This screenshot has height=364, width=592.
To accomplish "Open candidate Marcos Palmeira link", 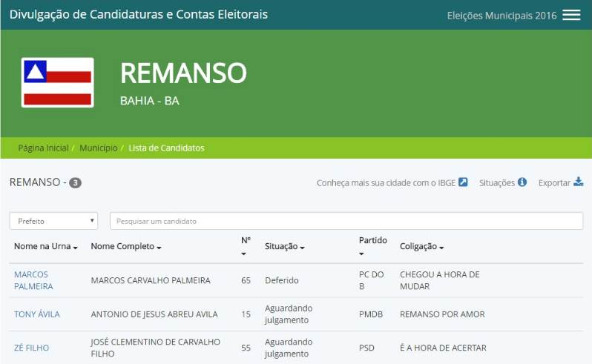I will tap(33, 280).
